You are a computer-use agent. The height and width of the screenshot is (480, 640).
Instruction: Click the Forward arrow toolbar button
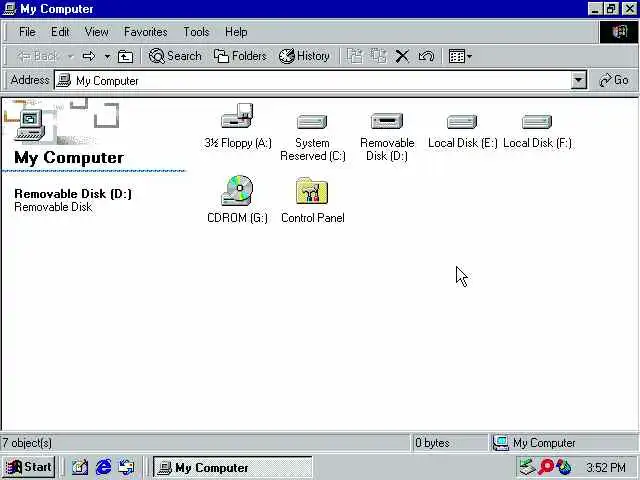click(x=89, y=56)
